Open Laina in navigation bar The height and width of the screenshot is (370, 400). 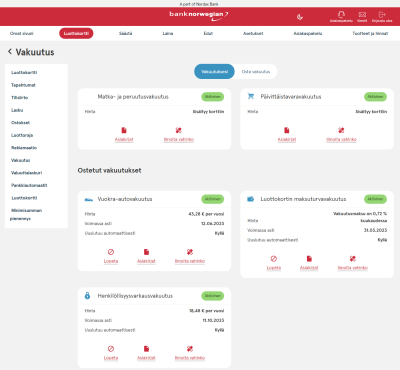[168, 33]
